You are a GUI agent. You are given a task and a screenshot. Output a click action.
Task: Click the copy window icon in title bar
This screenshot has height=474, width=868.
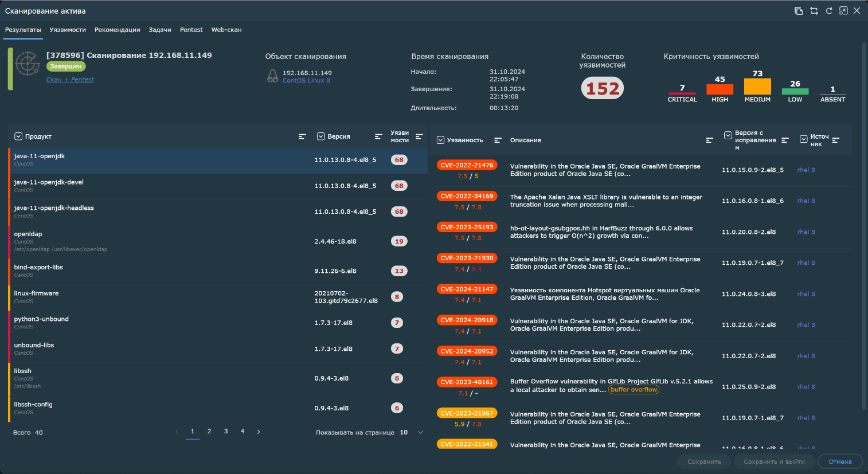(799, 11)
